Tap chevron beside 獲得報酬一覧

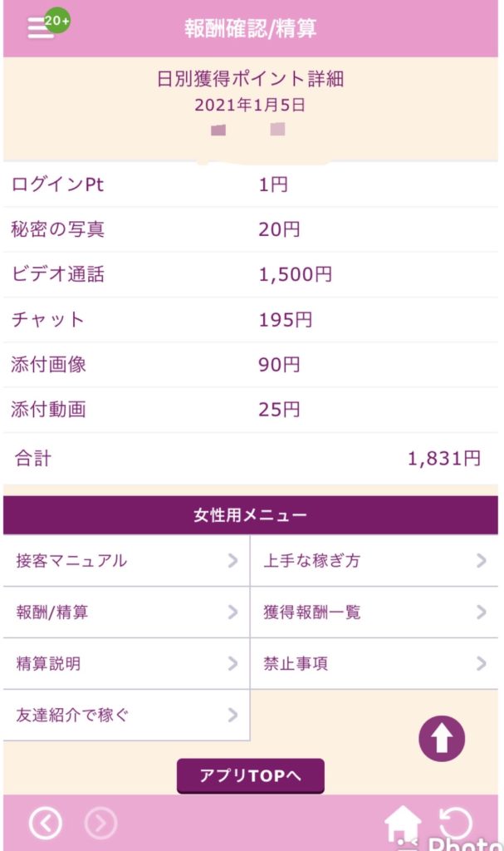coord(481,612)
